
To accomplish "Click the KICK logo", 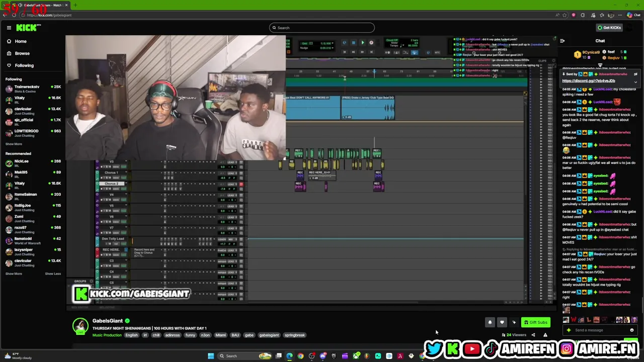I will click(26, 28).
